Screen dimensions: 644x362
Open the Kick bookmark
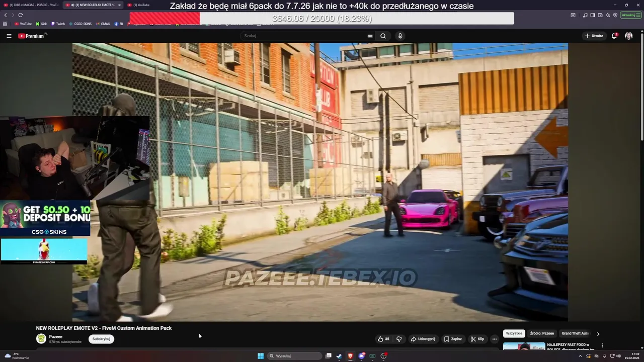41,24
